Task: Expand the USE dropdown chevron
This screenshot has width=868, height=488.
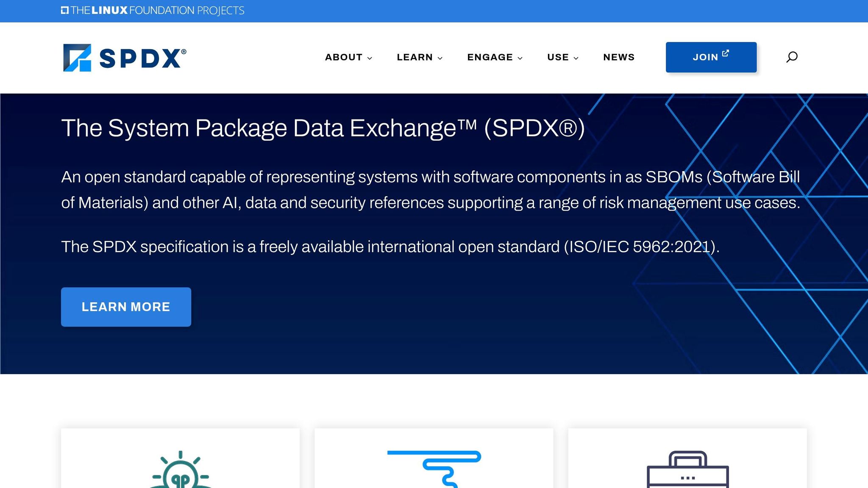Action: click(x=576, y=58)
